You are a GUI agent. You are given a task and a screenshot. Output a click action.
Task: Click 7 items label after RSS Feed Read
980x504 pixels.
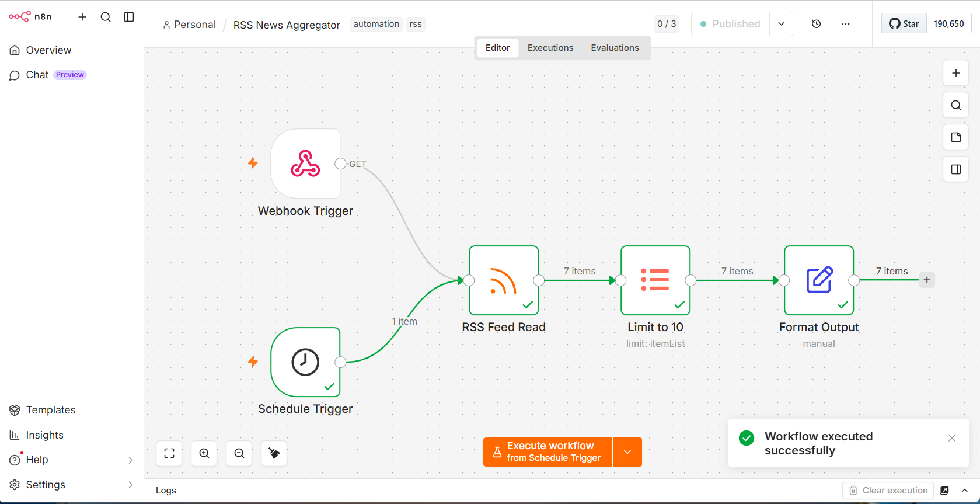(x=580, y=271)
